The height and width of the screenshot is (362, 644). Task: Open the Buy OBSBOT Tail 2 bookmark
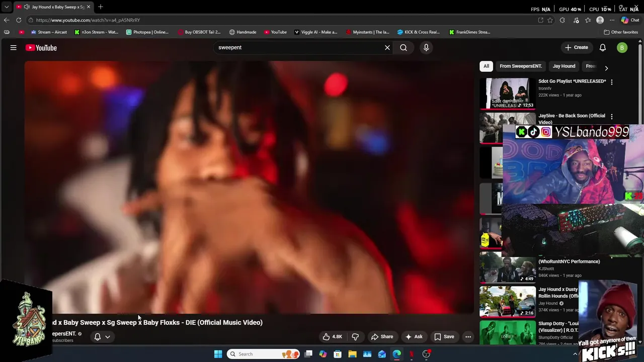coord(199,32)
